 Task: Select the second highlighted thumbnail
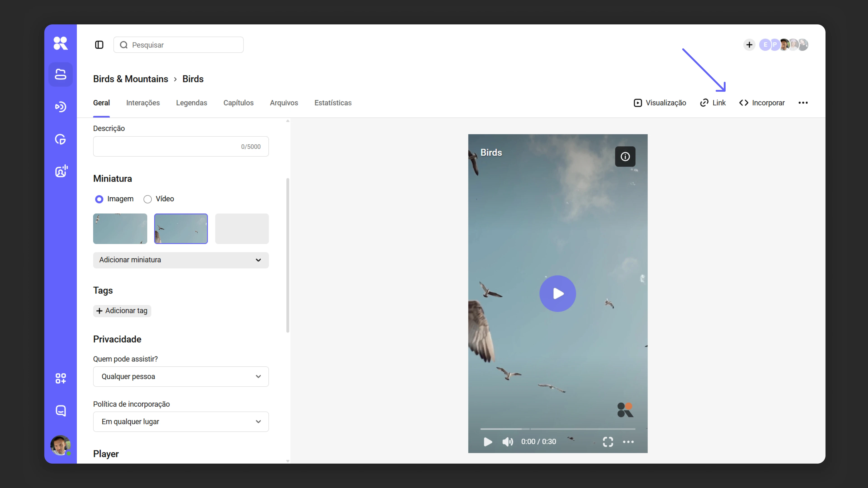(x=181, y=229)
